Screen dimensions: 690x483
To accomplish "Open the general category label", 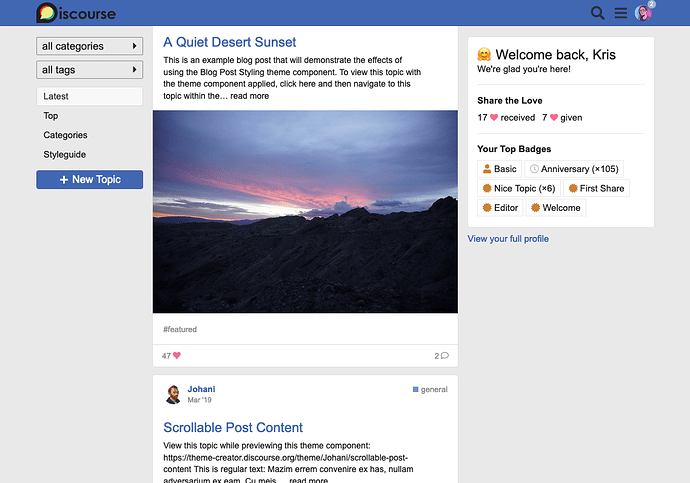I will tap(430, 389).
